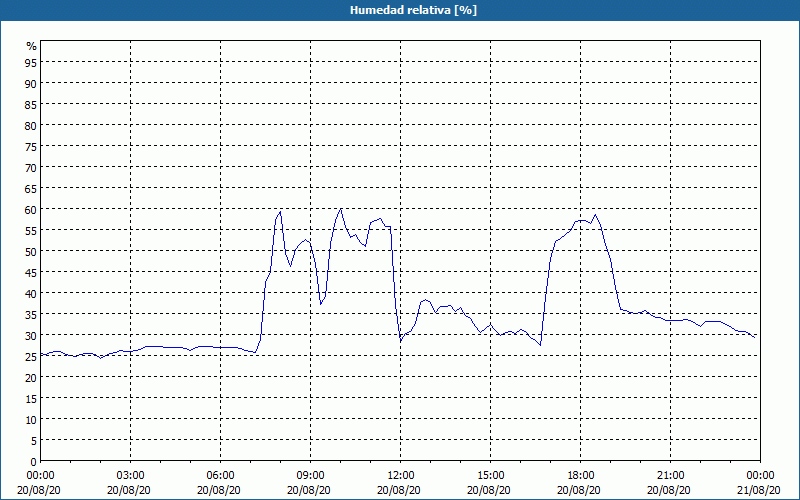This screenshot has height=500, width=800.
Task: Select the 20/08/20 date under 09:00
Action: click(x=309, y=490)
